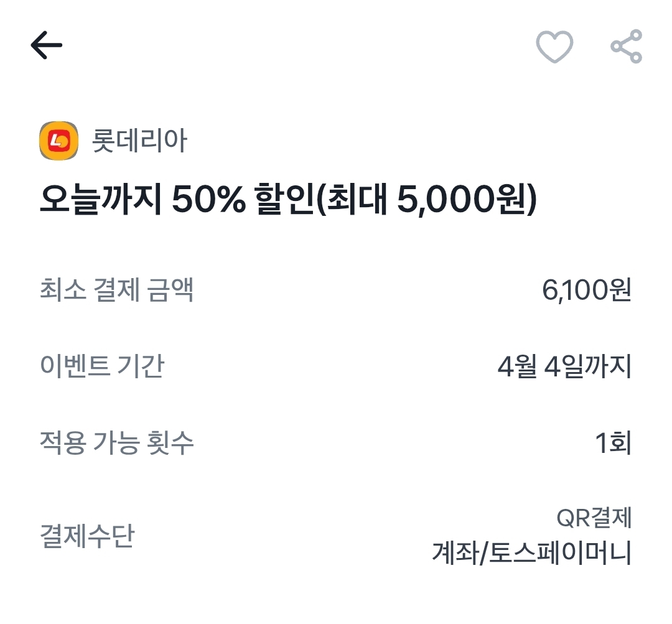Tap the 50% discount title heading

(287, 200)
